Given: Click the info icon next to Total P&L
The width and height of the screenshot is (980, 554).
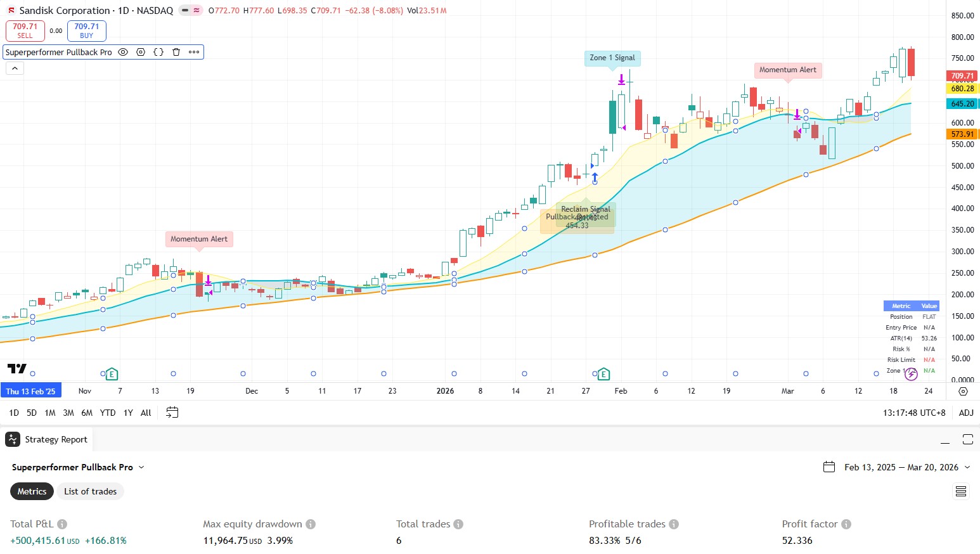Looking at the screenshot, I should (62, 524).
